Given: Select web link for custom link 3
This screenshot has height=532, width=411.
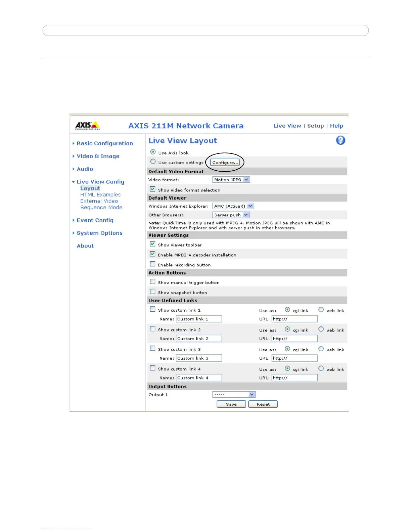Looking at the screenshot, I should (x=321, y=349).
